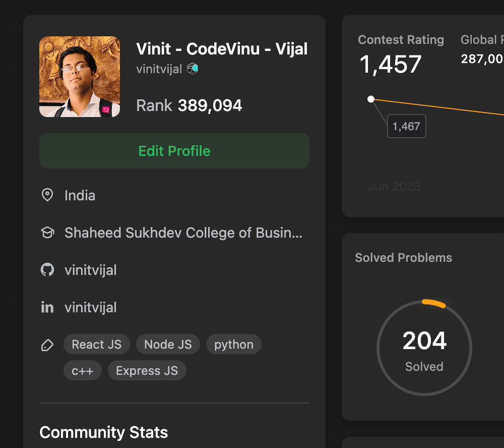Viewport: 504px width, 448px height.
Task: Open the vinitvijal GitHub link
Action: (91, 270)
